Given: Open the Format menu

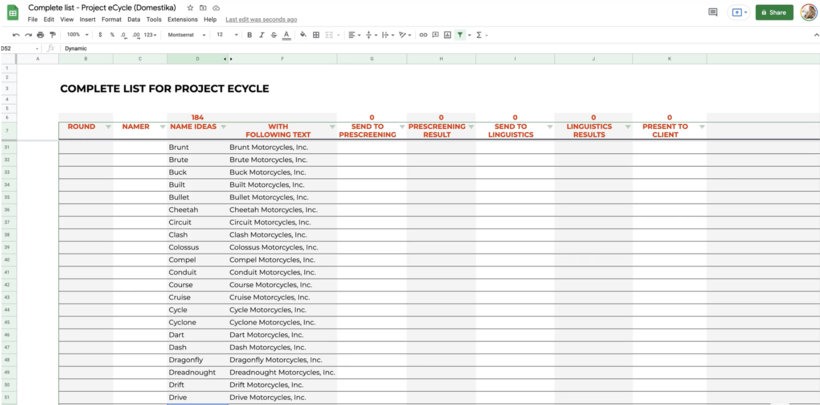Looking at the screenshot, I should 111,19.
